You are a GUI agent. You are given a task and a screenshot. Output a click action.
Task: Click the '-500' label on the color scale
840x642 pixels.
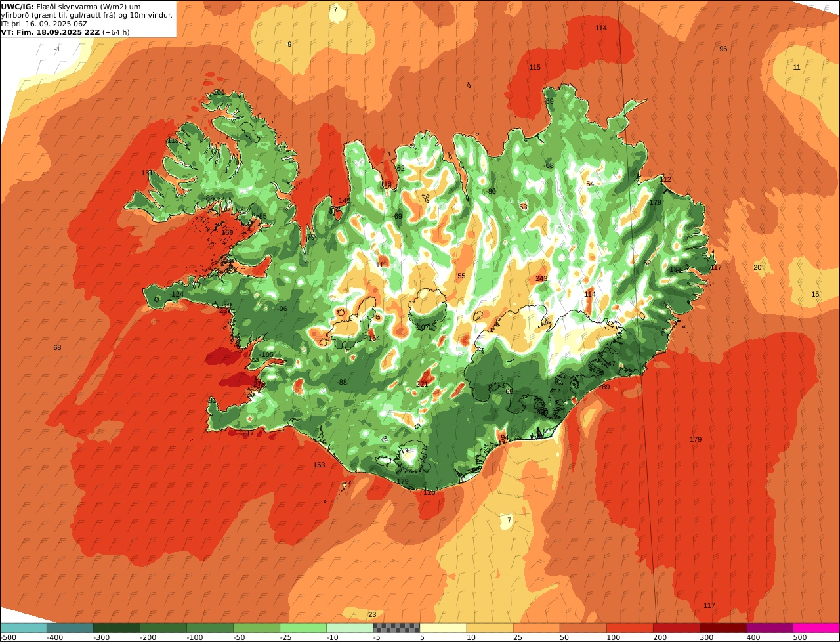click(x=8, y=637)
